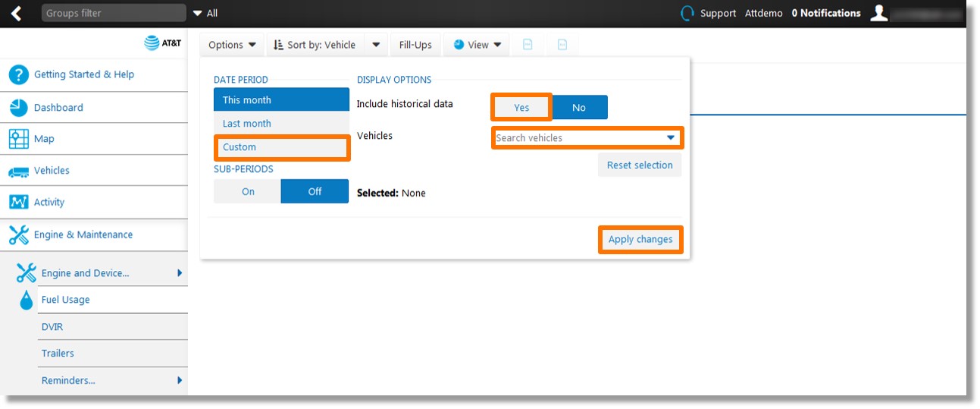980x409 pixels.
Task: Click the Reset selection button
Action: [640, 165]
